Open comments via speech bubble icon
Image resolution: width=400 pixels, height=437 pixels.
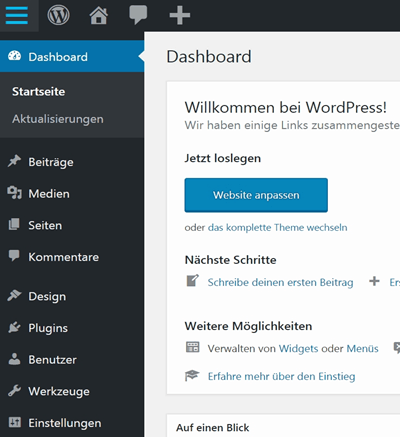(138, 15)
